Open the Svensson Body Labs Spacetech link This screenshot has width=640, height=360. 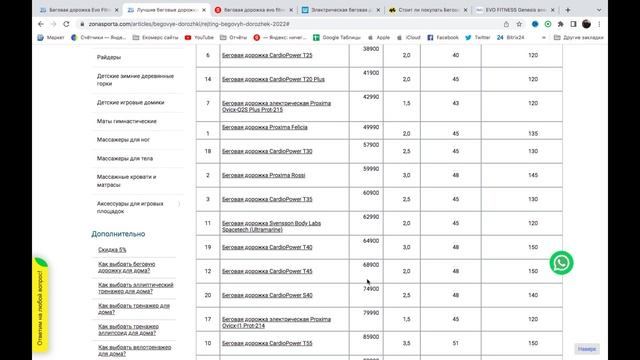(271, 227)
